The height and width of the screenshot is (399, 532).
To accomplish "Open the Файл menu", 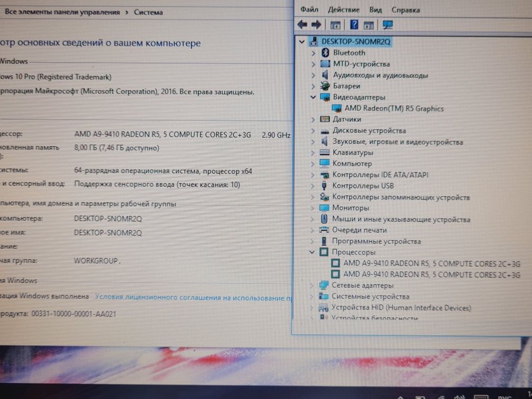I will [309, 9].
